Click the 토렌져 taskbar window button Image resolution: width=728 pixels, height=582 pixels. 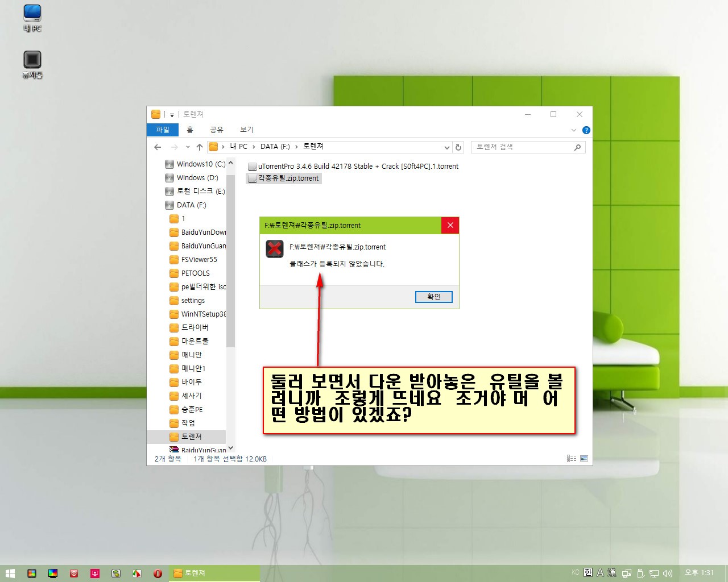coord(214,573)
